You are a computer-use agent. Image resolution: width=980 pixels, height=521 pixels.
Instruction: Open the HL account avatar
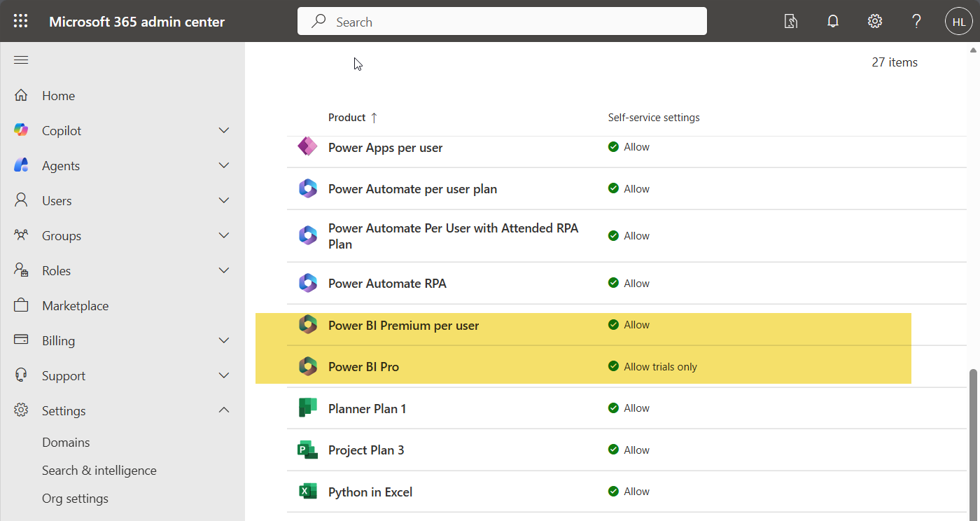pos(958,22)
